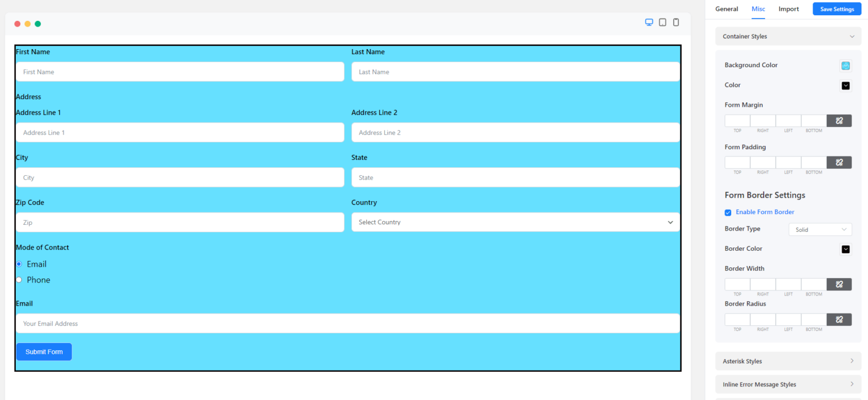The width and height of the screenshot is (868, 400).
Task: Switch preview to tablet view
Action: (662, 22)
